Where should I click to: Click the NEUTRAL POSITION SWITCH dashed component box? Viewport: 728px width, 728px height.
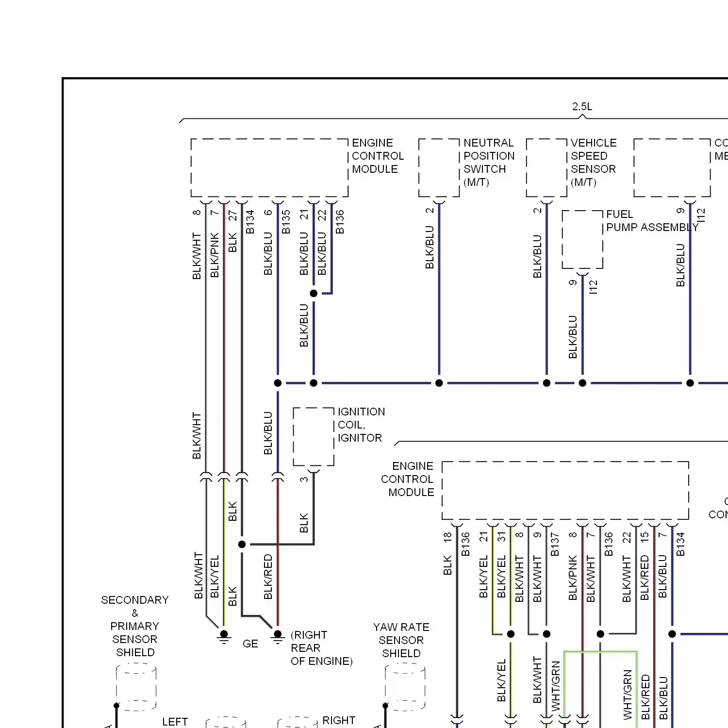(439, 168)
